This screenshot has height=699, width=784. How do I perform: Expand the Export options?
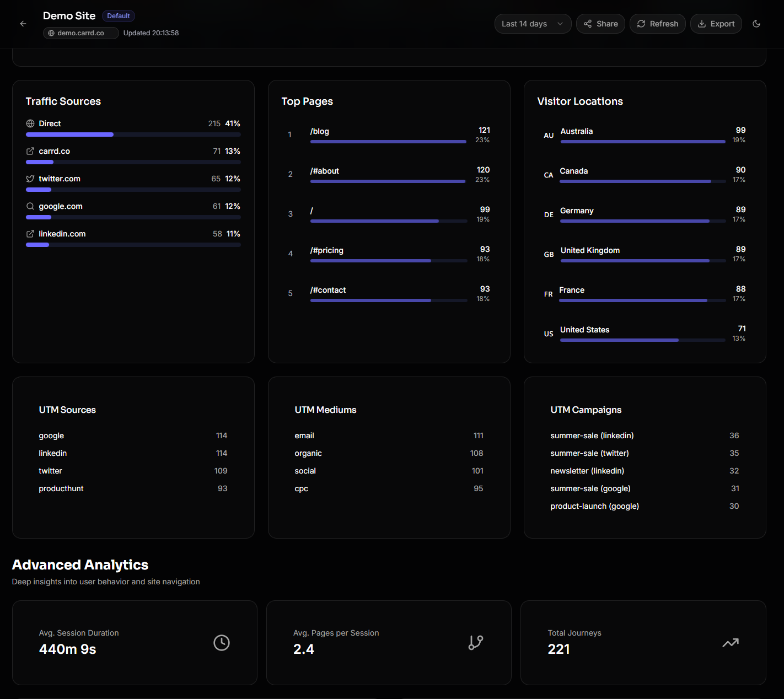[x=716, y=24]
